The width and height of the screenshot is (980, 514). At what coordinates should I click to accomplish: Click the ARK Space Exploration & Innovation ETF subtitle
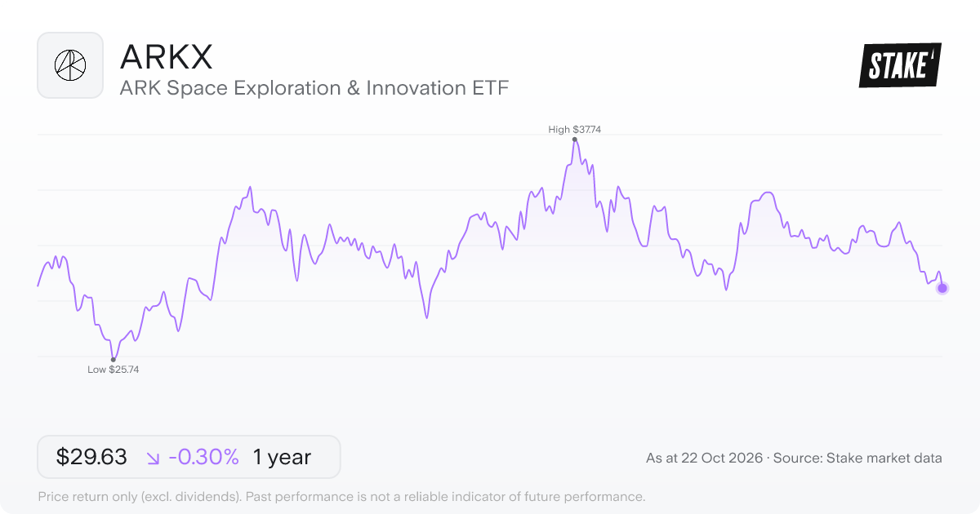[314, 88]
